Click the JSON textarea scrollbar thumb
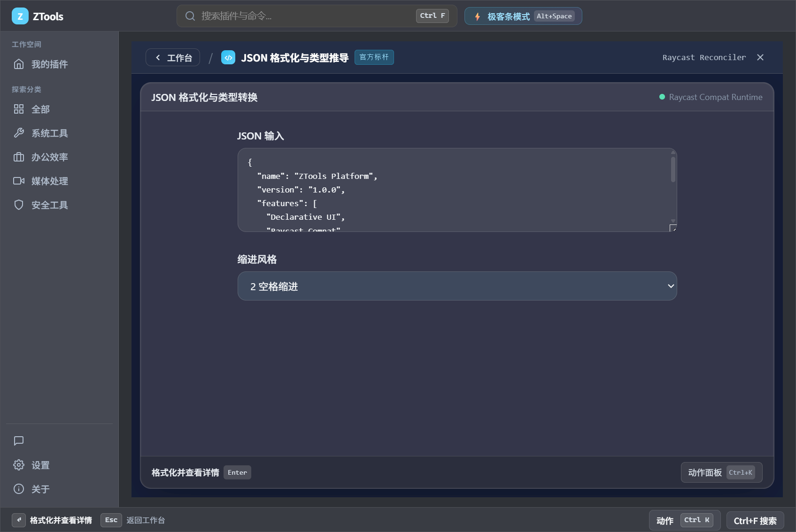796x532 pixels. point(673,169)
